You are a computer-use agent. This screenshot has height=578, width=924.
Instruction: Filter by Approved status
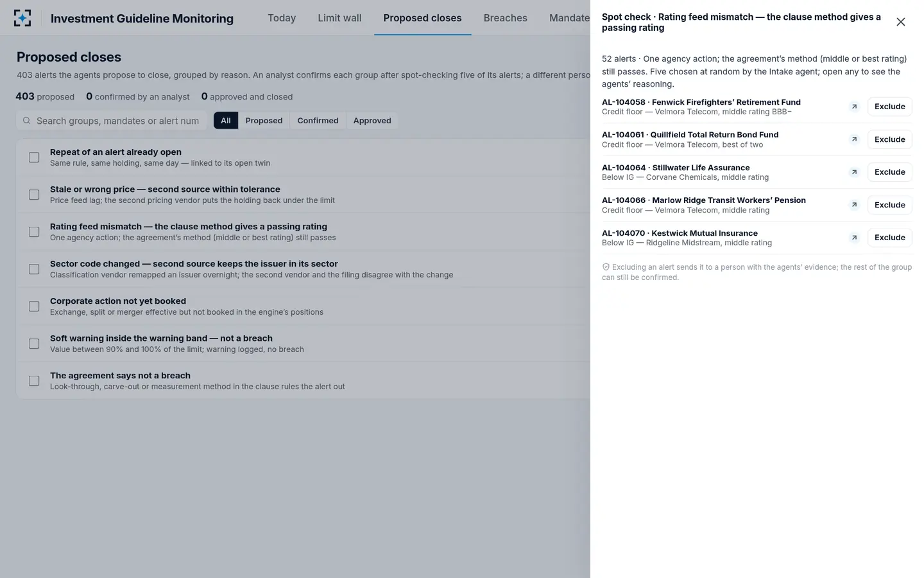pyautogui.click(x=372, y=121)
